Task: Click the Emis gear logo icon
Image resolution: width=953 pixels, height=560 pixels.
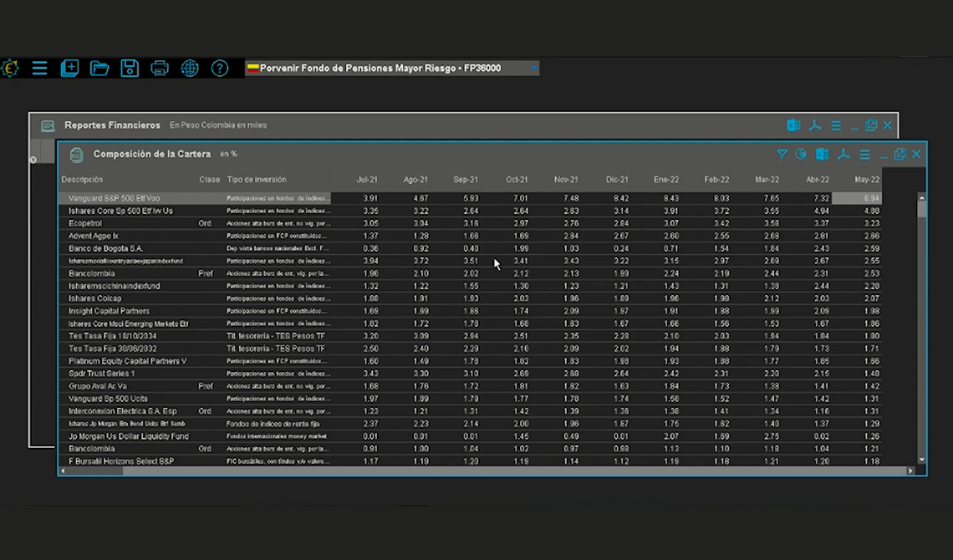Action: tap(9, 68)
